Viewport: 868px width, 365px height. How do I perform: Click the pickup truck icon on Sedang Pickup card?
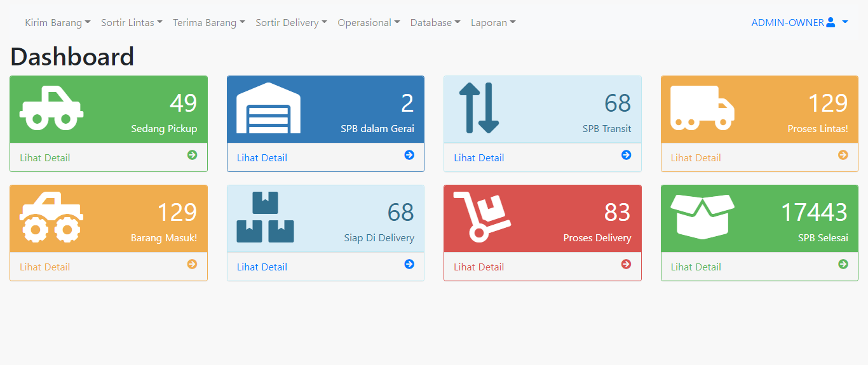coord(51,108)
